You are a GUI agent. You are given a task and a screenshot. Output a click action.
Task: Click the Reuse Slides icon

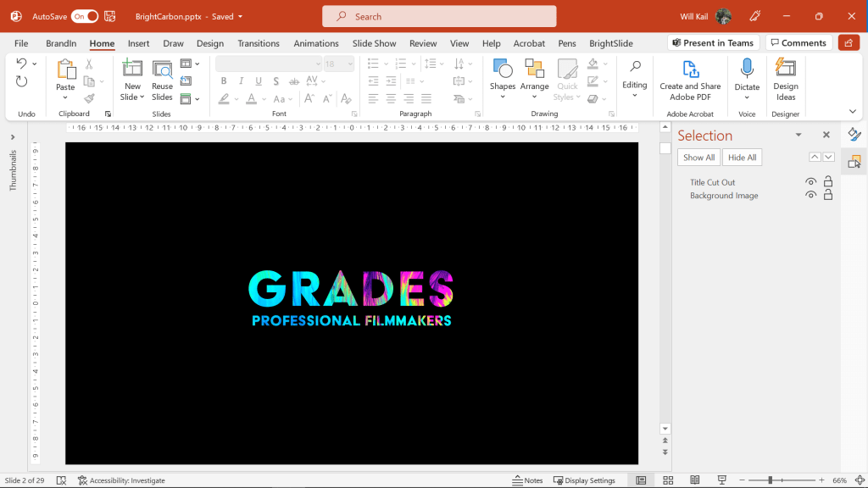click(161, 72)
